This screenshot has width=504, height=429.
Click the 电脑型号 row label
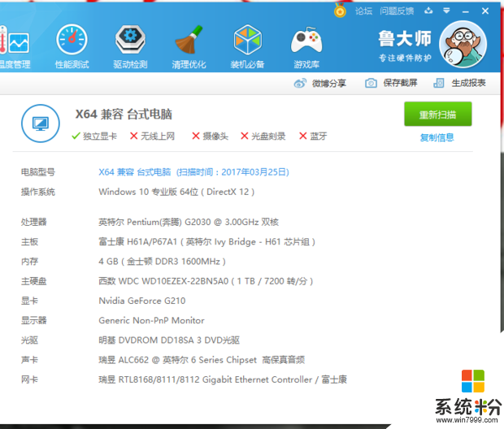click(38, 172)
